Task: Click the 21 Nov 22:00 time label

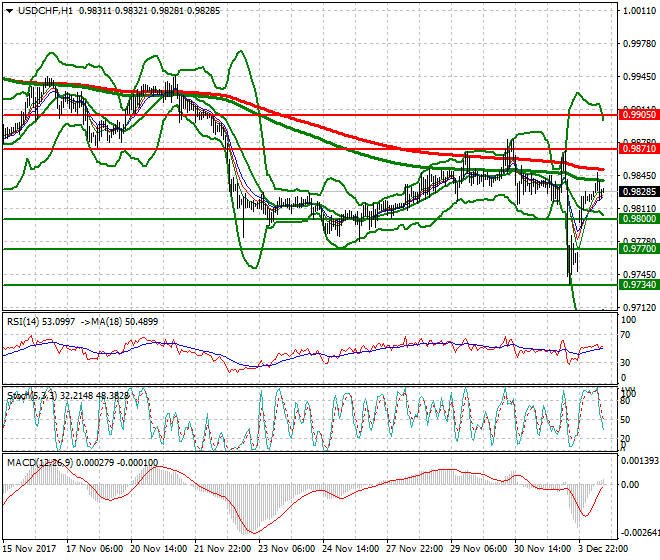Action: [223, 549]
